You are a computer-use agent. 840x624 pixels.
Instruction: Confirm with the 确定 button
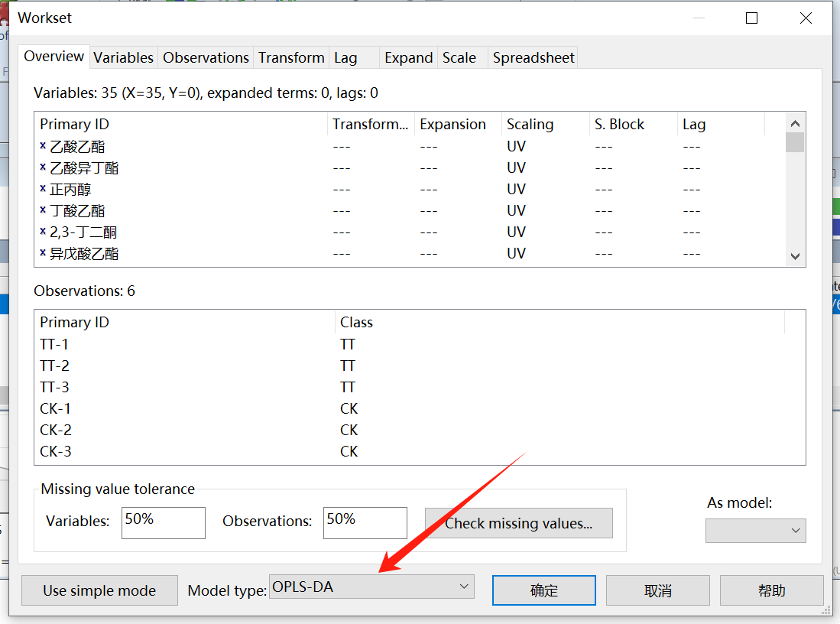point(544,591)
